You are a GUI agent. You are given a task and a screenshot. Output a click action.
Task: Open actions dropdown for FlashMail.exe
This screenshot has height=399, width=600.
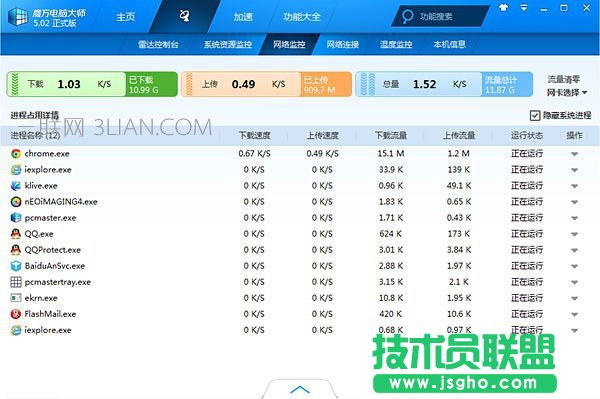click(574, 315)
